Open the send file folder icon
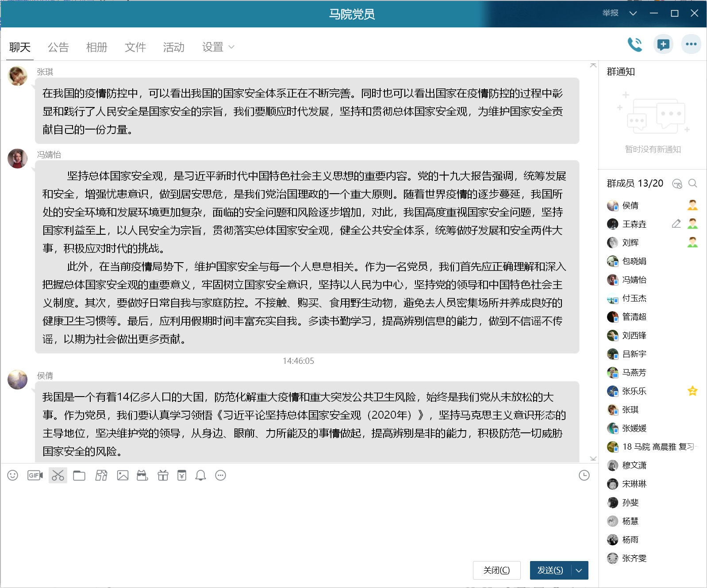The image size is (707, 588). pos(79,475)
